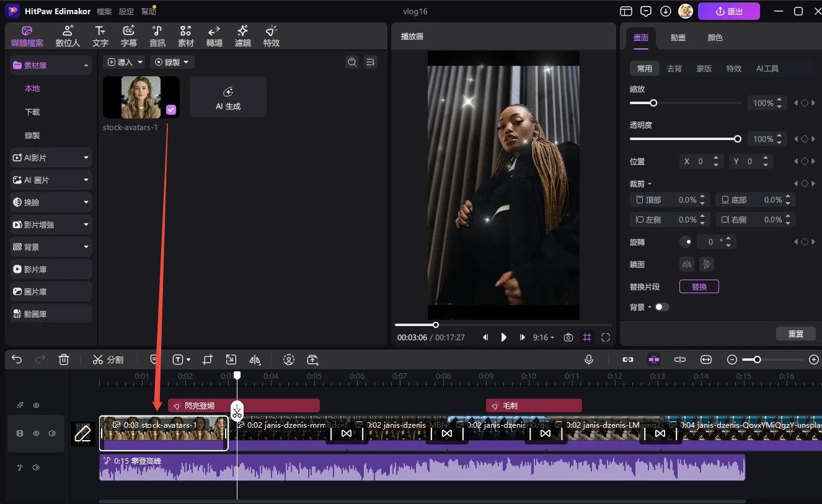Click the horizontal mirror flip icon

click(686, 264)
